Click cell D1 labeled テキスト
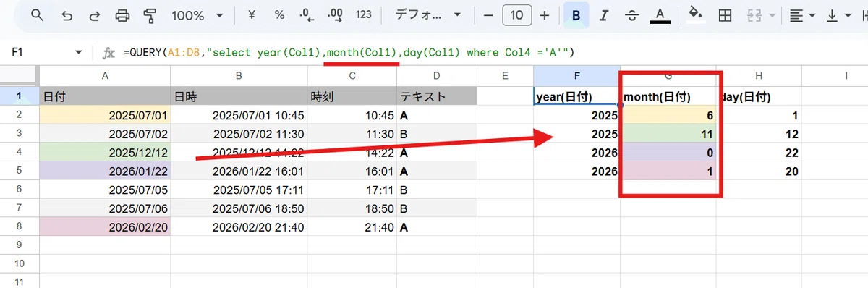The height and width of the screenshot is (288, 868). pos(436,96)
